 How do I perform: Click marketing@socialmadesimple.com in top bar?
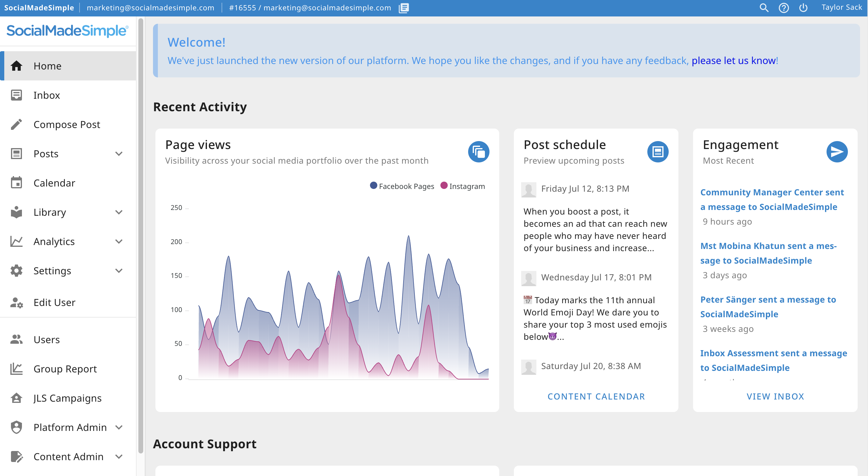(150, 8)
